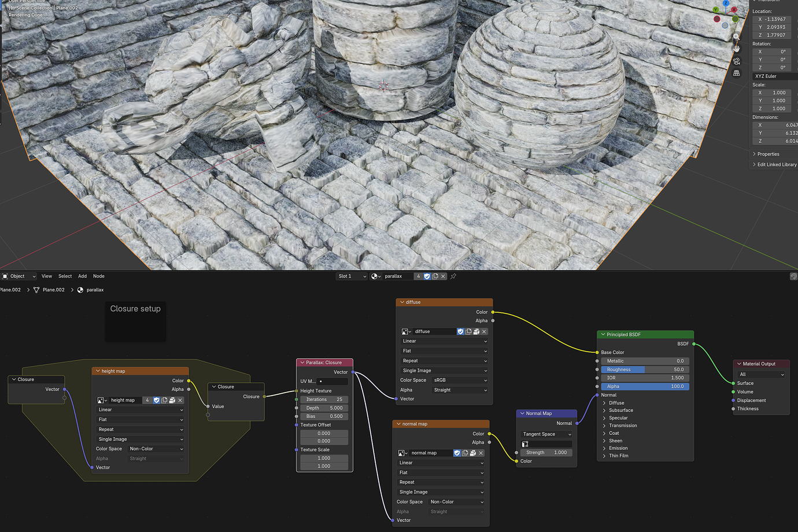This screenshot has width=798, height=532.
Task: Click the pan view hand icon
Action: 736,49
